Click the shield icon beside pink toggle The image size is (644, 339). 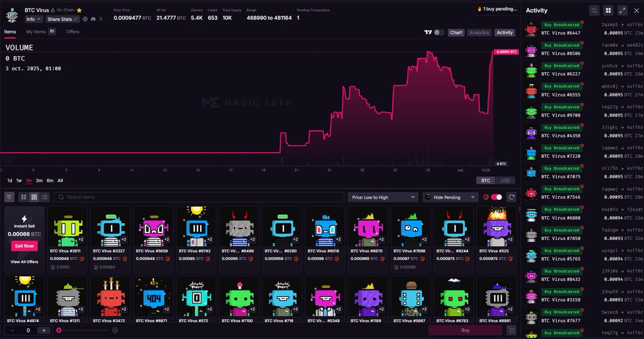point(486,197)
